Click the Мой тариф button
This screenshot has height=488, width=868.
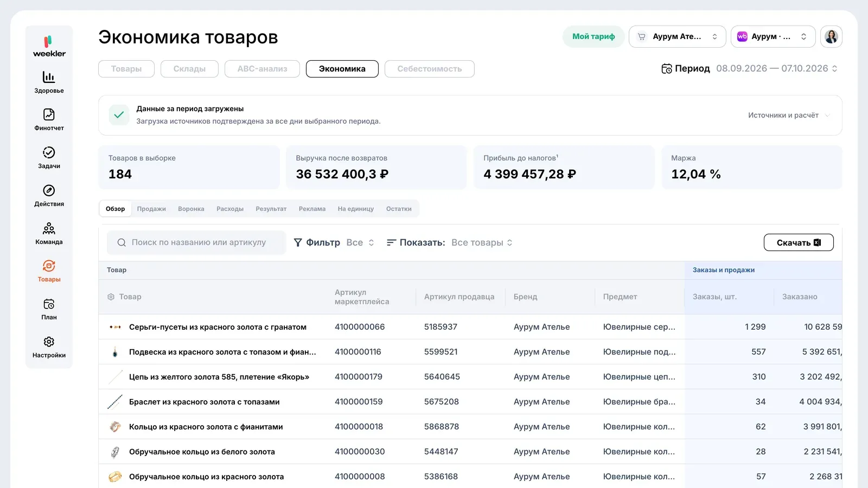(x=593, y=37)
